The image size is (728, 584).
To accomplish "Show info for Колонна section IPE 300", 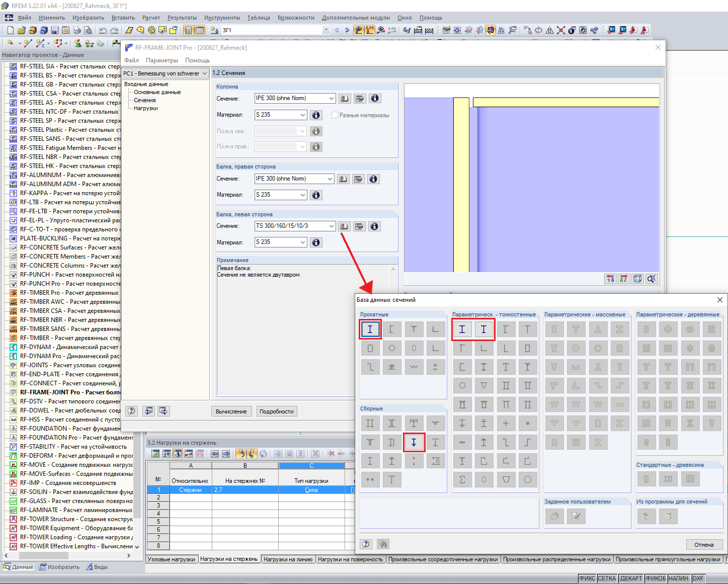I will 375,99.
